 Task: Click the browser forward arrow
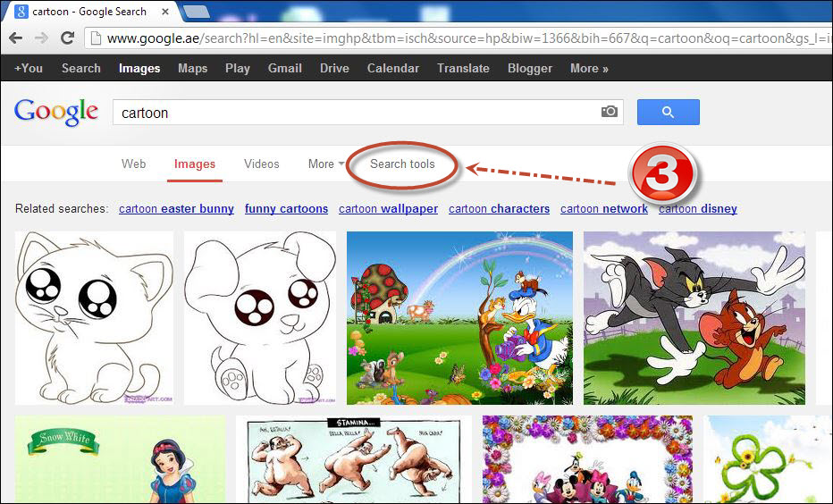click(41, 38)
